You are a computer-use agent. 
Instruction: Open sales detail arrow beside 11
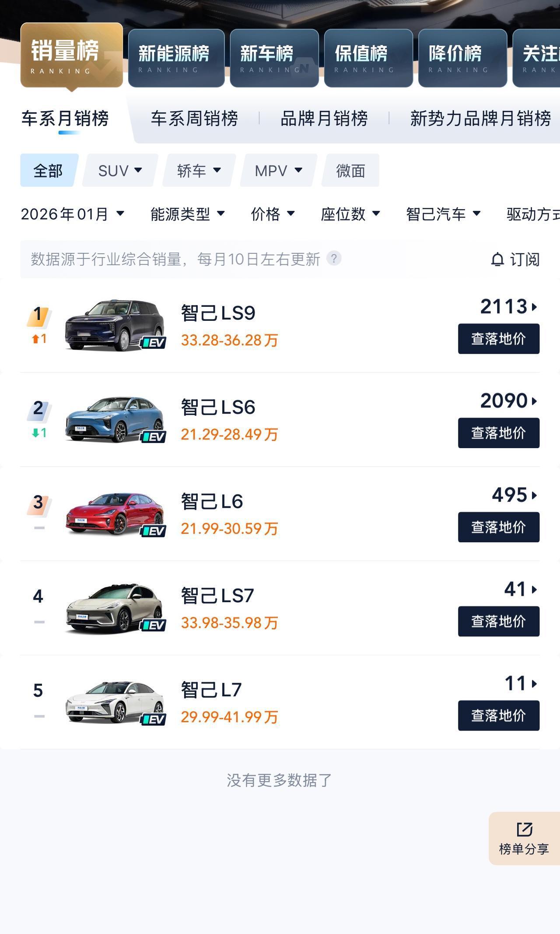tap(534, 684)
